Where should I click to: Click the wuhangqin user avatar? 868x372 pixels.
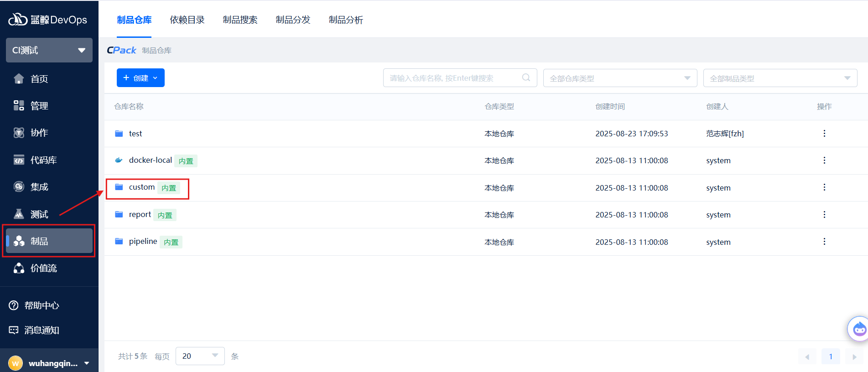[x=16, y=363]
